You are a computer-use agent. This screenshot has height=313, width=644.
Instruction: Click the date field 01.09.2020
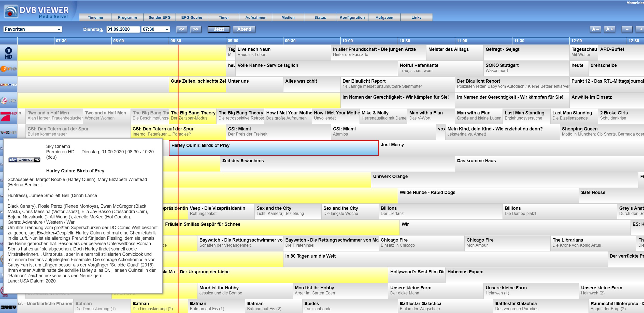[123, 29]
